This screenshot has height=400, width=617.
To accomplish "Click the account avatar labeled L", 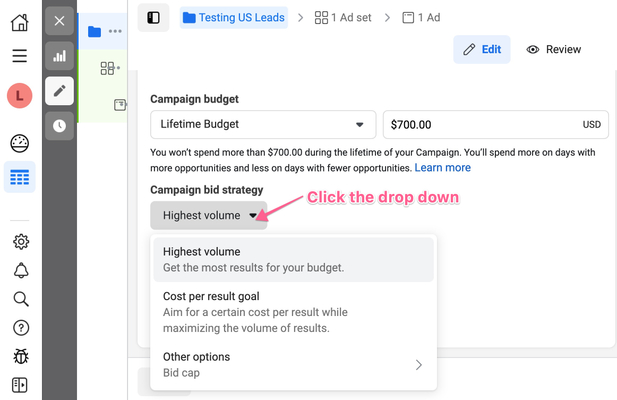I will (x=19, y=96).
